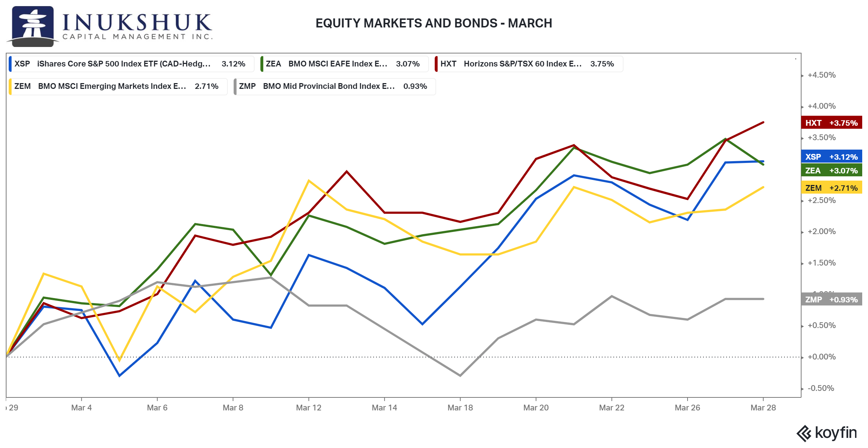This screenshot has height=448, width=868.
Task: Click the 3.75% value in HXT legend
Action: click(x=602, y=64)
